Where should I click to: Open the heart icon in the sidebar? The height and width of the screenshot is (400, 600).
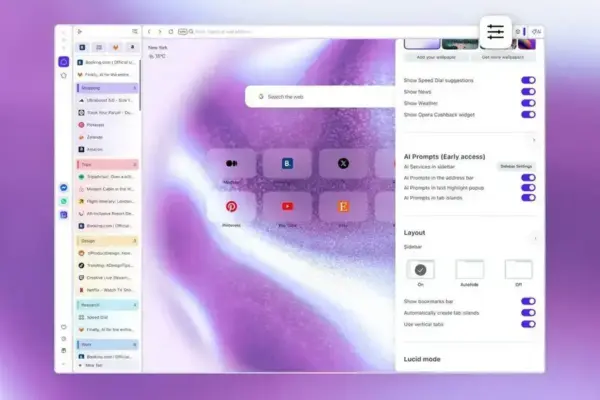(x=64, y=327)
